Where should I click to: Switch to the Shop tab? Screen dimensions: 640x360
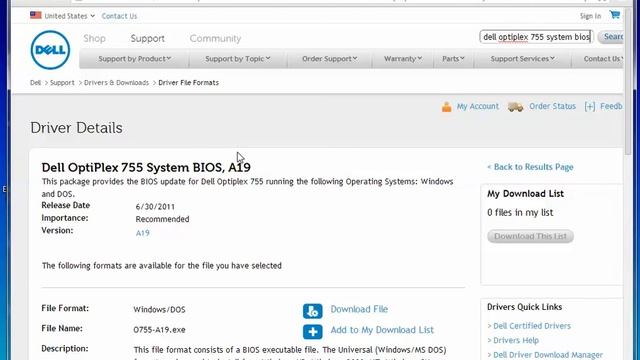pyautogui.click(x=94, y=38)
